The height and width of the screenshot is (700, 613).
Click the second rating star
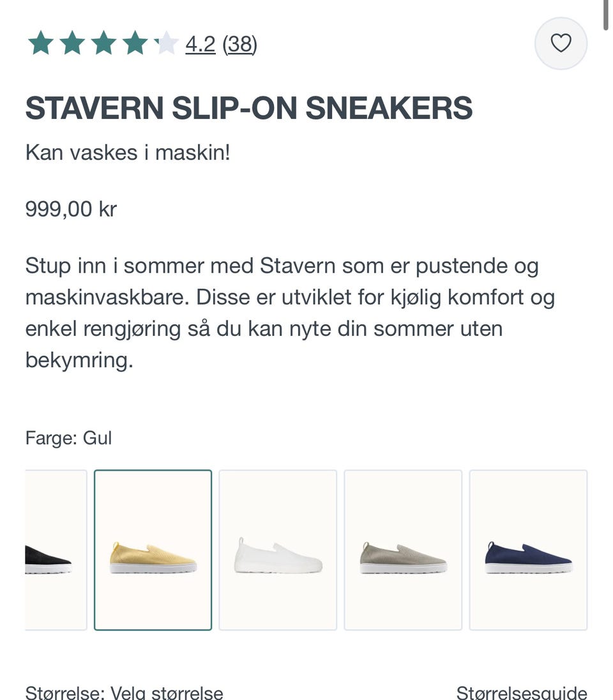click(72, 43)
